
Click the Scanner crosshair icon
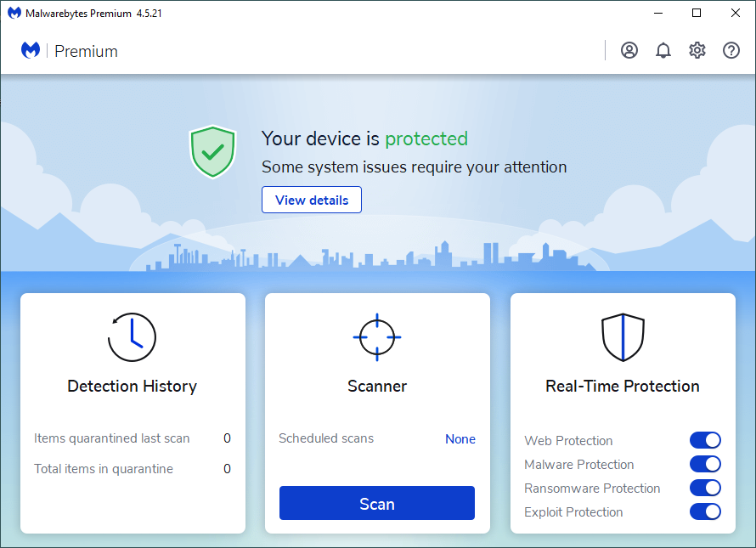[376, 336]
